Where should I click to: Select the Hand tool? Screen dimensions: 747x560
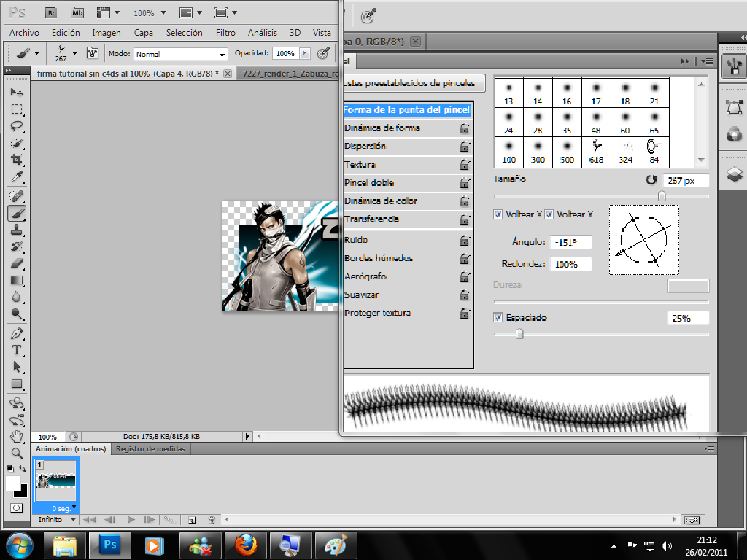click(17, 436)
